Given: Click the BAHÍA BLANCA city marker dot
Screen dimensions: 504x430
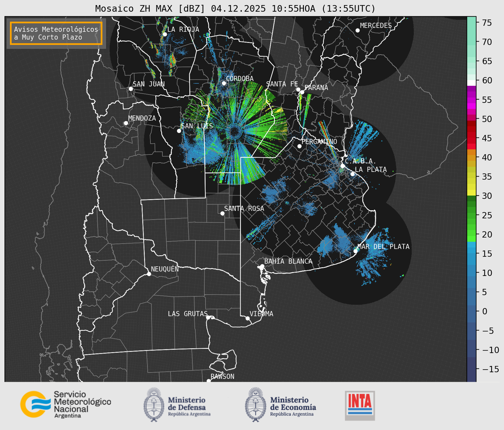Looking at the screenshot, I should pos(262,266).
